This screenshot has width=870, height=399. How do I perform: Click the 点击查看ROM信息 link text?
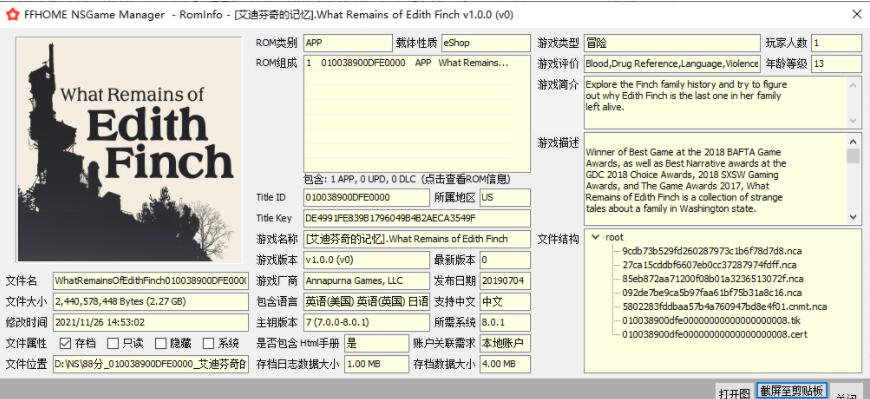467,179
